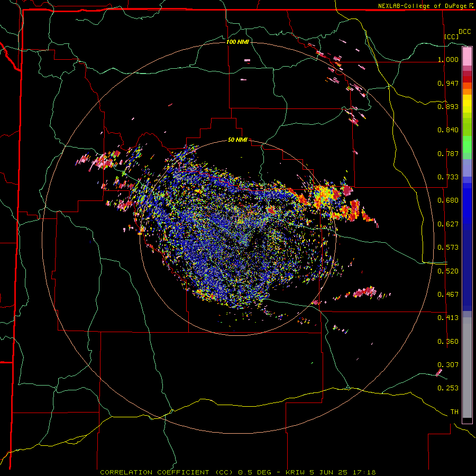Click the 0.733 scale value

448,177
